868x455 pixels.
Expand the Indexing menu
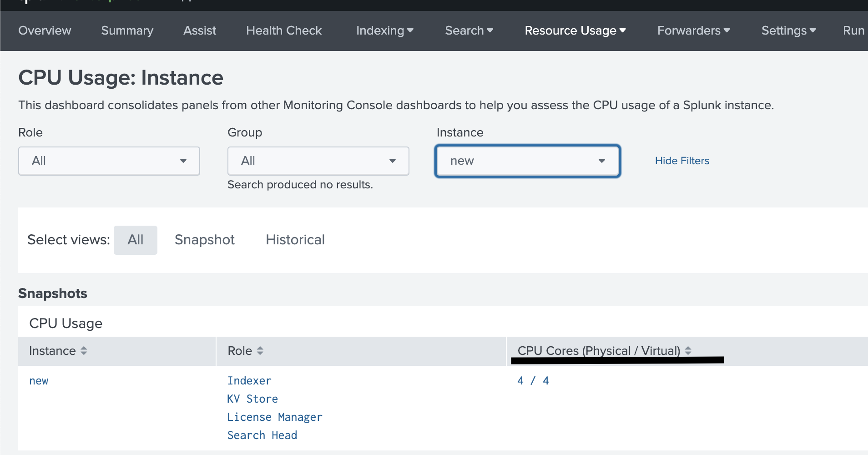point(384,30)
